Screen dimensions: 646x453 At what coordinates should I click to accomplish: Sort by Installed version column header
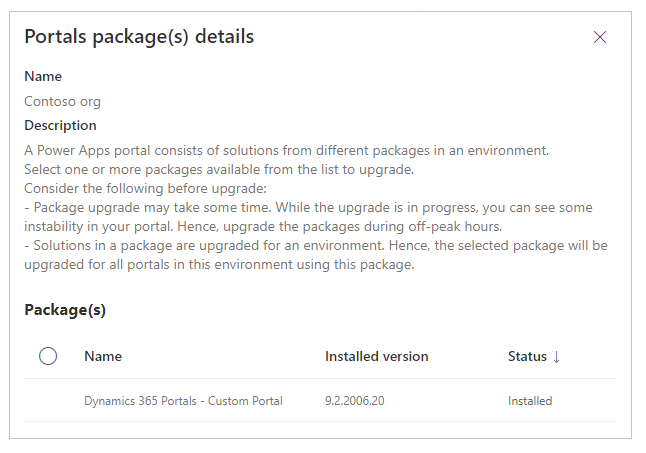pos(376,357)
